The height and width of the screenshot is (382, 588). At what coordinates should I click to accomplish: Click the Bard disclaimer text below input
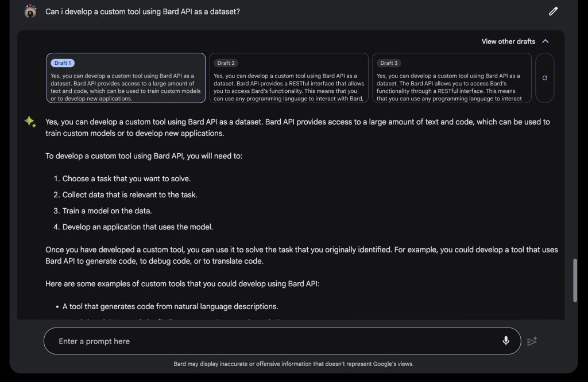(293, 364)
